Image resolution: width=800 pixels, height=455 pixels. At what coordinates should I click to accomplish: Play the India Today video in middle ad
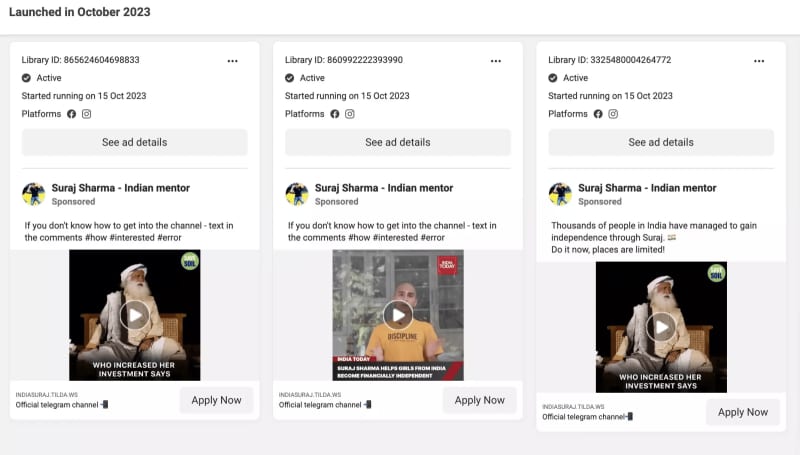click(x=397, y=315)
